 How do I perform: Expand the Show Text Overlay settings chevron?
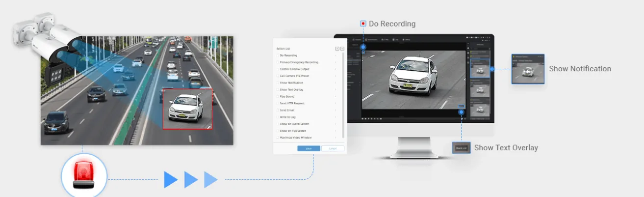(336, 89)
